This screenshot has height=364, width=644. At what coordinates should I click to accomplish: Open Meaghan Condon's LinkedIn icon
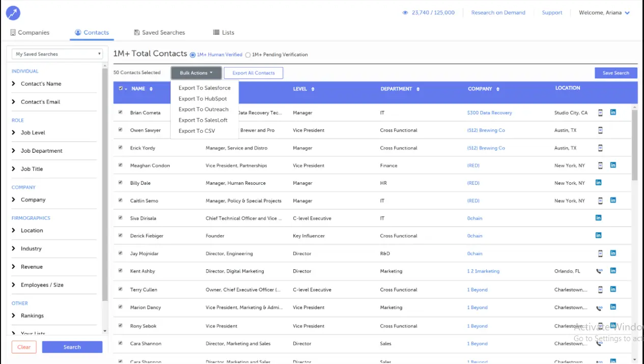[613, 165]
